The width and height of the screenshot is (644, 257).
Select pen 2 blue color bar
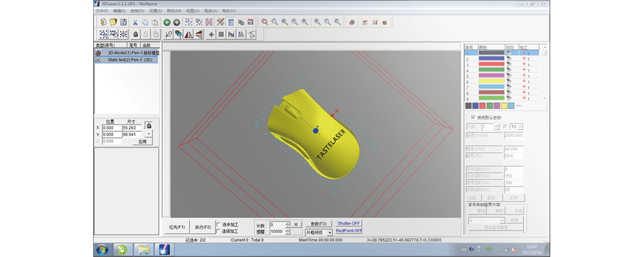click(x=491, y=59)
